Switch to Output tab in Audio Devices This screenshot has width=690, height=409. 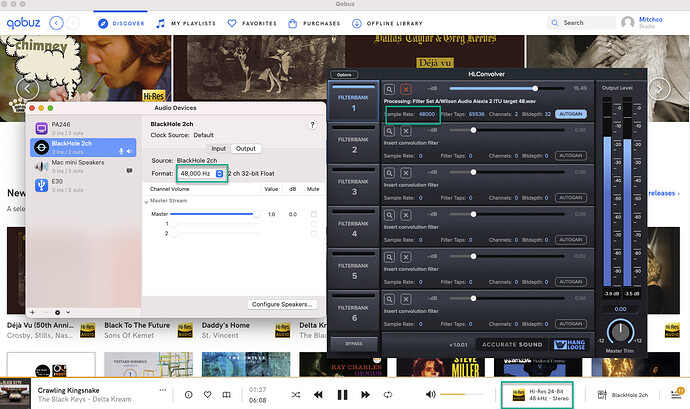(x=246, y=149)
